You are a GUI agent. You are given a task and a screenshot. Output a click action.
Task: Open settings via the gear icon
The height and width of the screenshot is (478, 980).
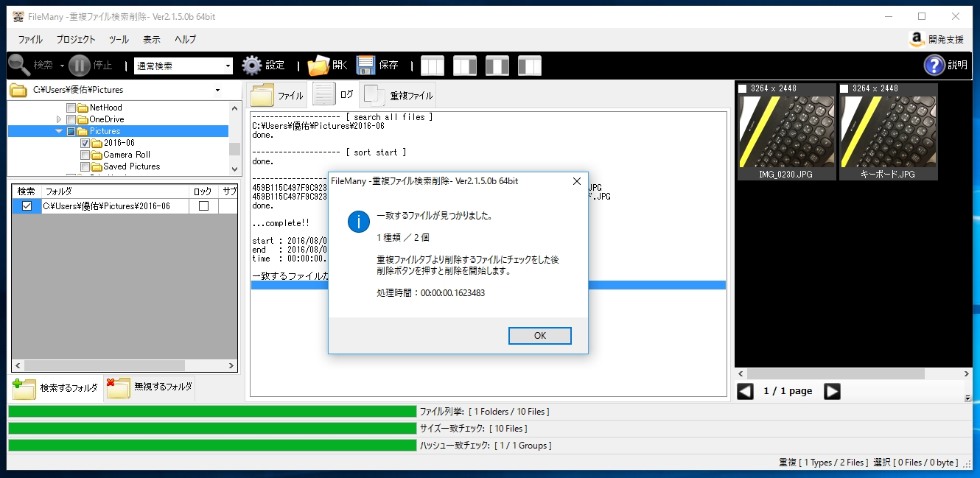[x=252, y=66]
